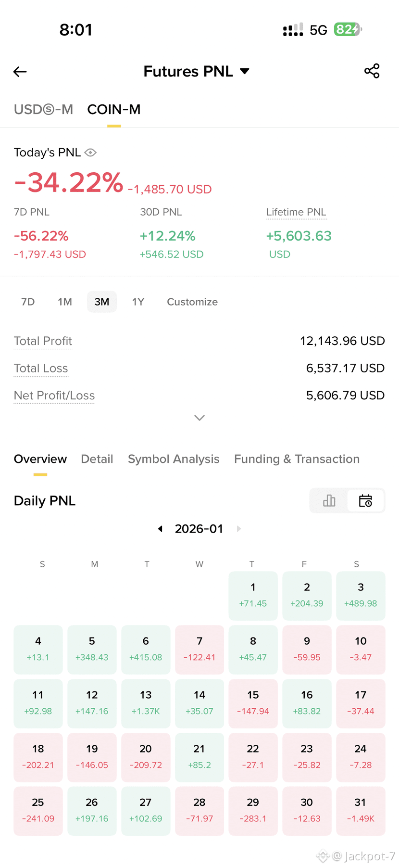The width and height of the screenshot is (399, 868).
Task: Go to previous month arrow
Action: click(x=160, y=529)
